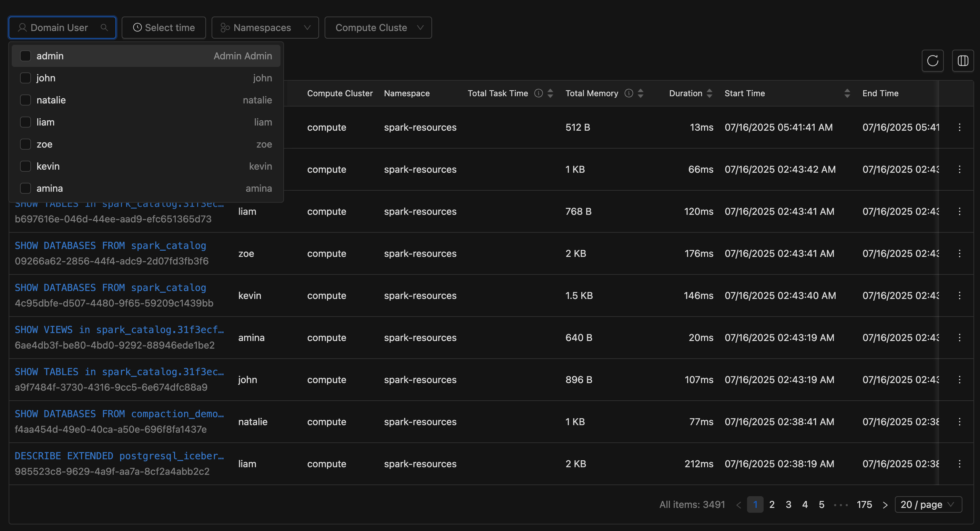Open kevin's SHOW DATABASES FROM spark_catalog query
The image size is (980, 531).
tap(110, 287)
